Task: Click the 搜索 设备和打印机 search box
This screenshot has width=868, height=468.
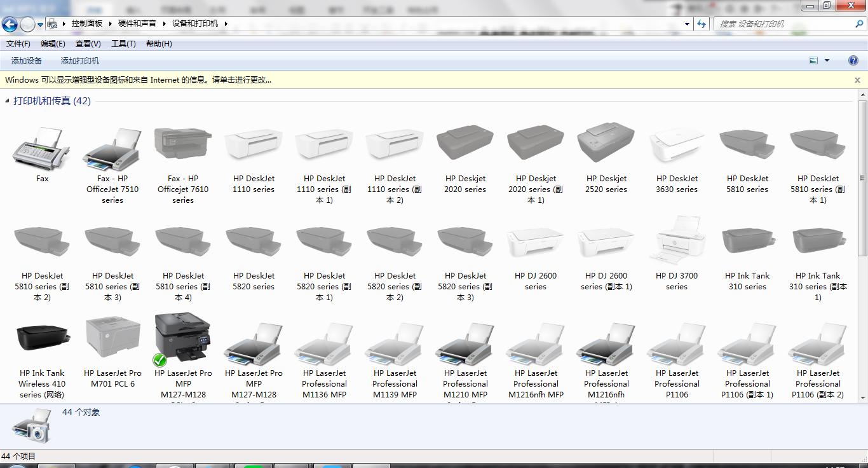Action: point(785,24)
